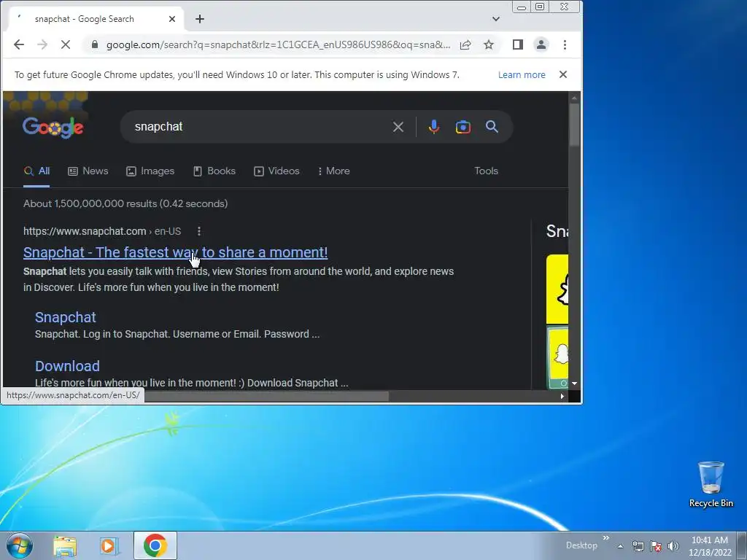747x560 pixels.
Task: Click the www.snapchat.com result URL
Action: point(102,231)
